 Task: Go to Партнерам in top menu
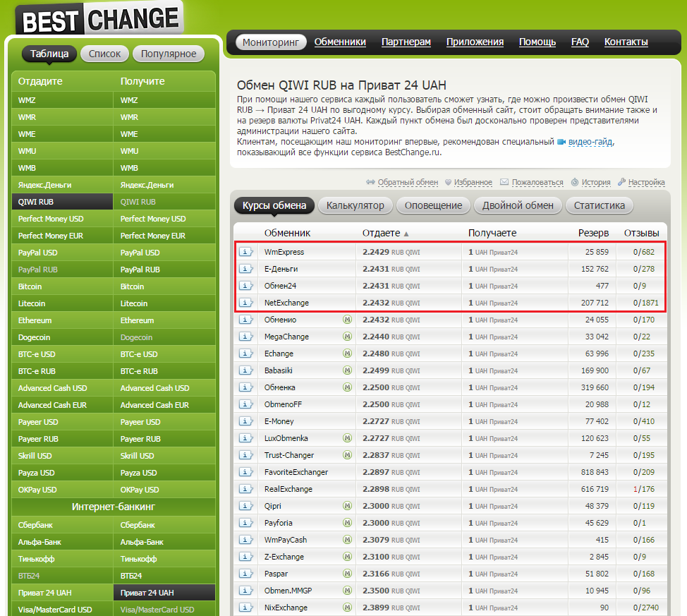pos(406,42)
